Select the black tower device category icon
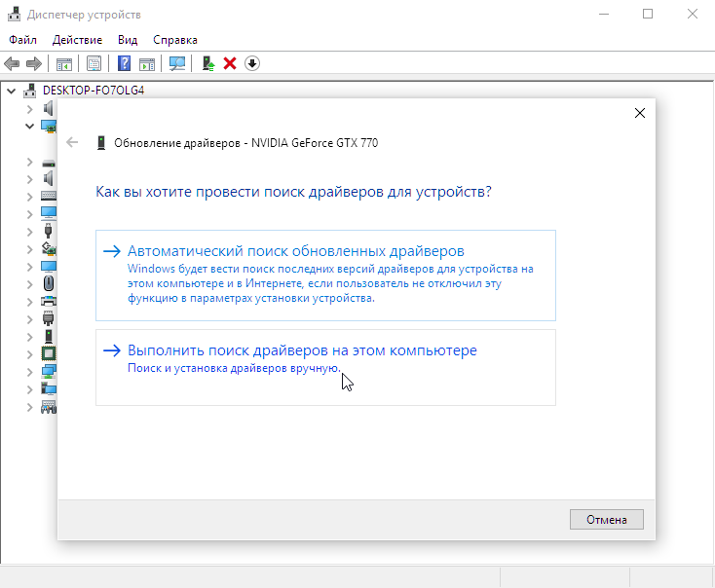Image resolution: width=715 pixels, height=588 pixels. pos(49,337)
